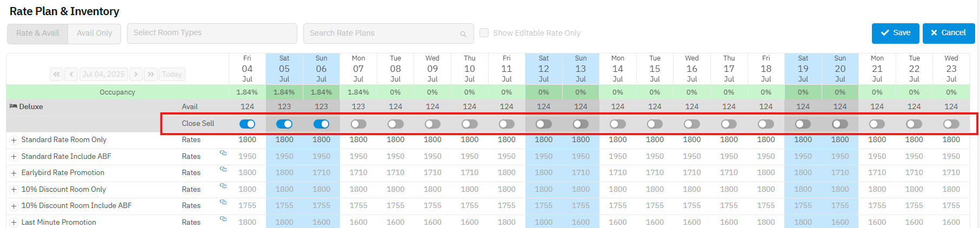
Task: Disable Close Sell toggle for Fri 04 Jul
Action: 247,124
